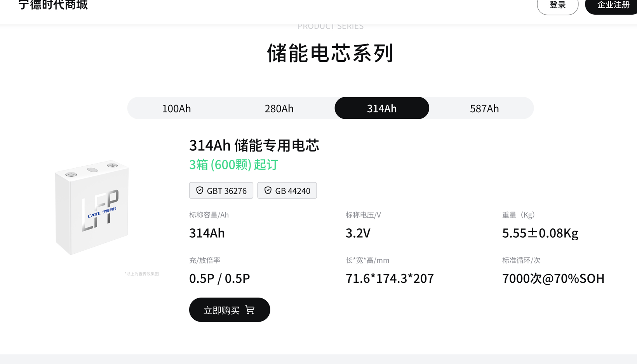Click the 企业注册 register button

611,5
